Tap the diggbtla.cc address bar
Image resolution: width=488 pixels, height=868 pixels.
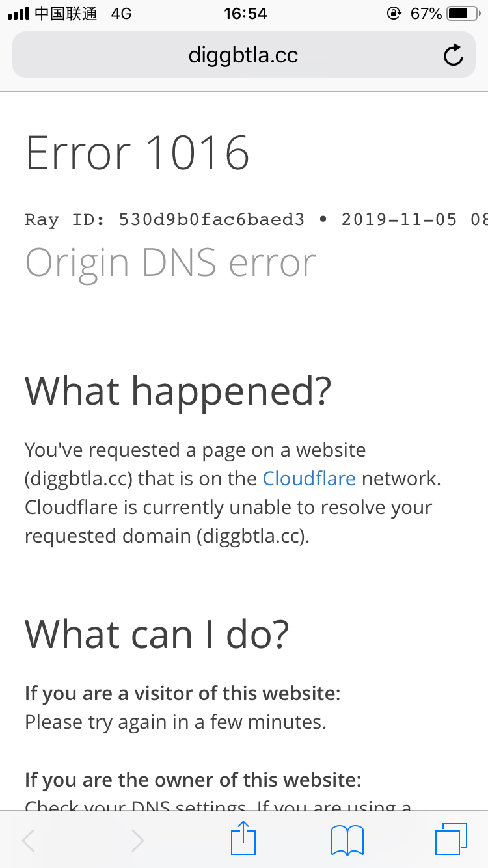[243, 55]
